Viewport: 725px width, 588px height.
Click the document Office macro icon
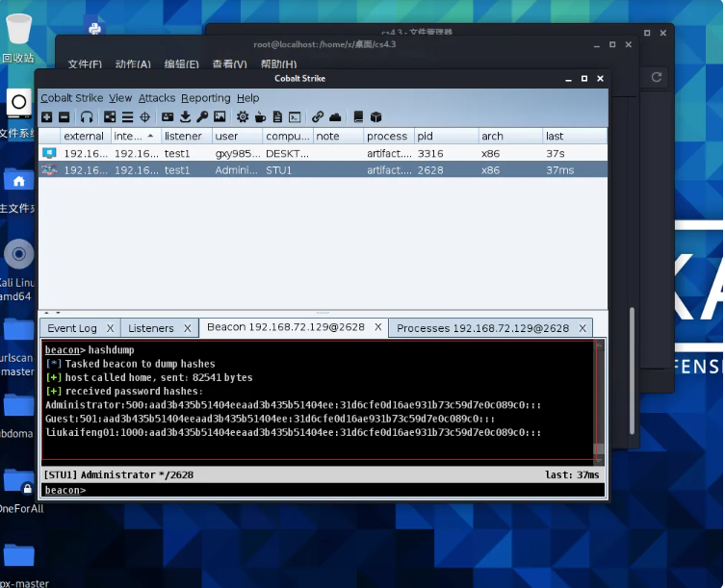coord(277,117)
